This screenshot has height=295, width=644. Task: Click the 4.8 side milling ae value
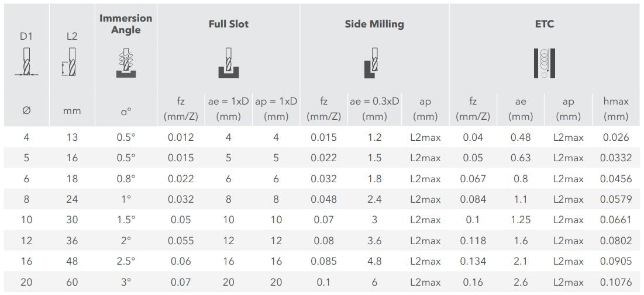374,262
